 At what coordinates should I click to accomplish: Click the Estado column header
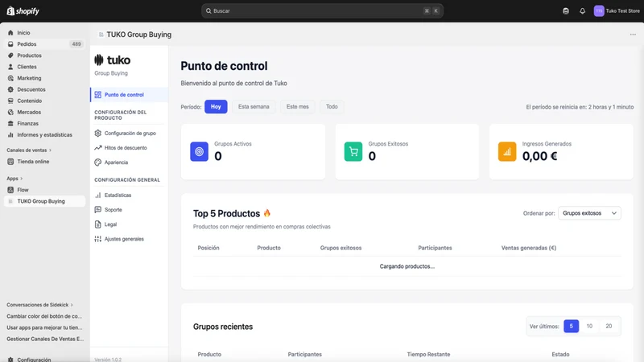(x=560, y=354)
